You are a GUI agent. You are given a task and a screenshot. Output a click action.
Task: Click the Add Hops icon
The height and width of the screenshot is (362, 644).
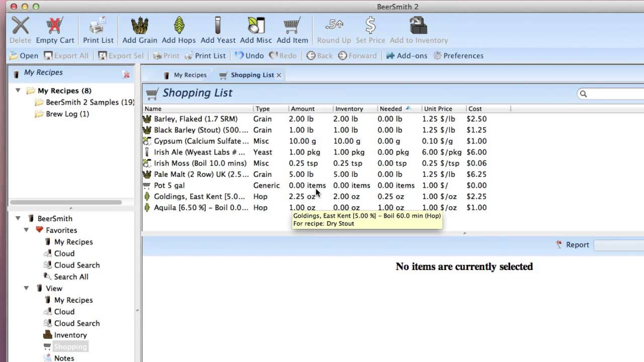click(179, 26)
